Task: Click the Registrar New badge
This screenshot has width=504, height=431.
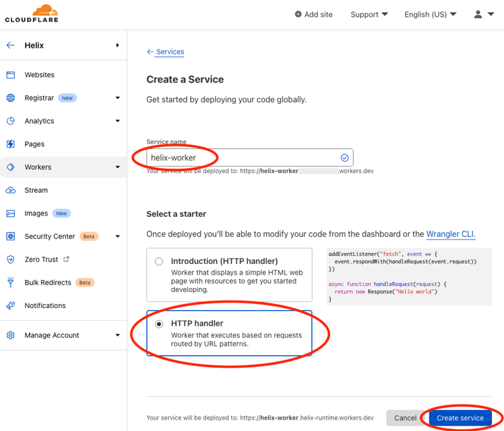Action: [67, 98]
